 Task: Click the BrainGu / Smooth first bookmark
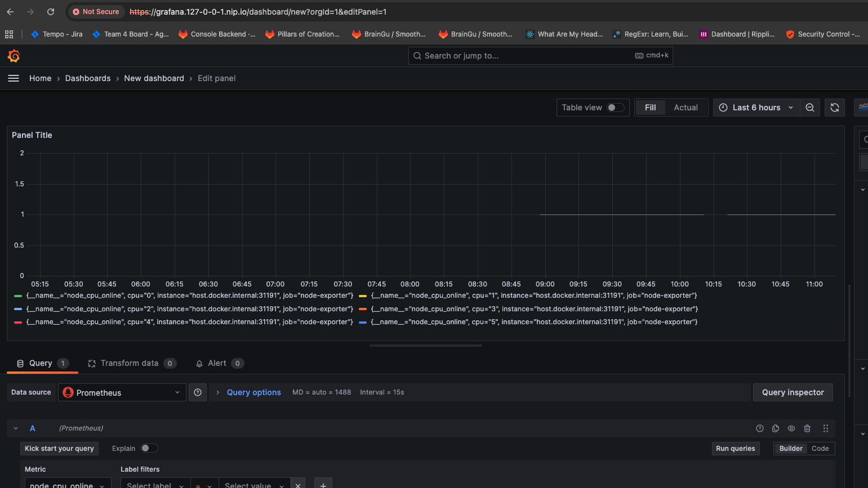click(389, 34)
